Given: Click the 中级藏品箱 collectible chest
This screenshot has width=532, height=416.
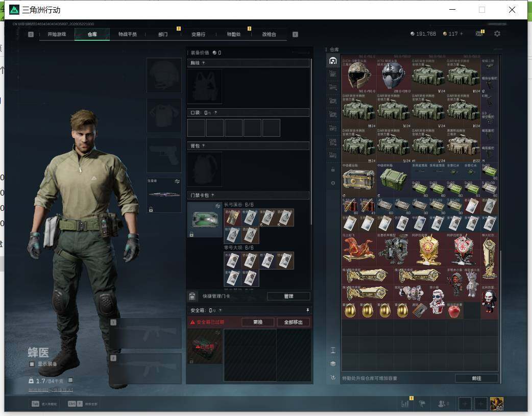Looking at the screenshot, I should click(x=358, y=180).
